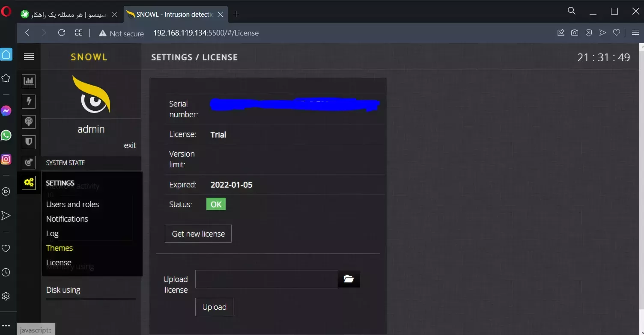
Task: Open Opera player sidebar icon
Action: tap(6, 191)
